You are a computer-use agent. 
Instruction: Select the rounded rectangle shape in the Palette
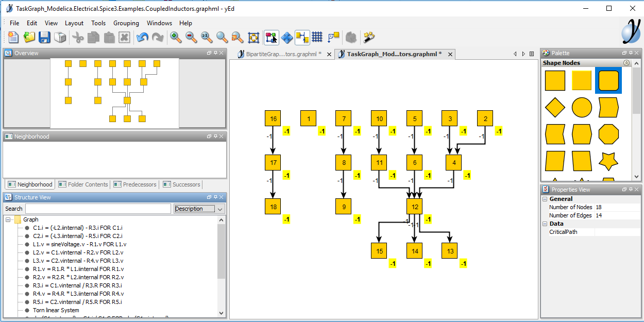pos(608,81)
